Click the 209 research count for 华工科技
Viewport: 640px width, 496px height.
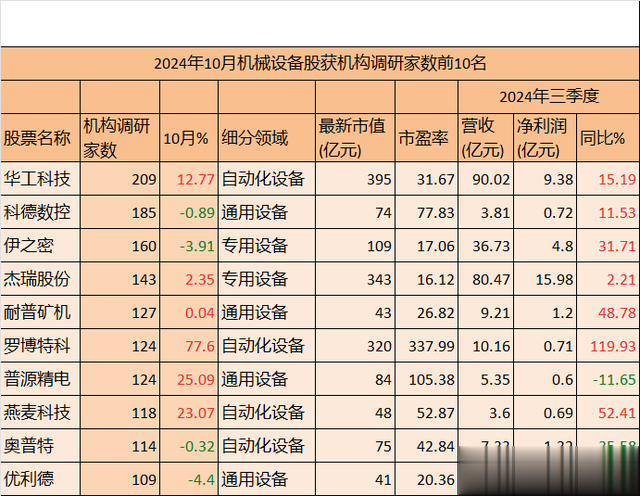[120, 179]
